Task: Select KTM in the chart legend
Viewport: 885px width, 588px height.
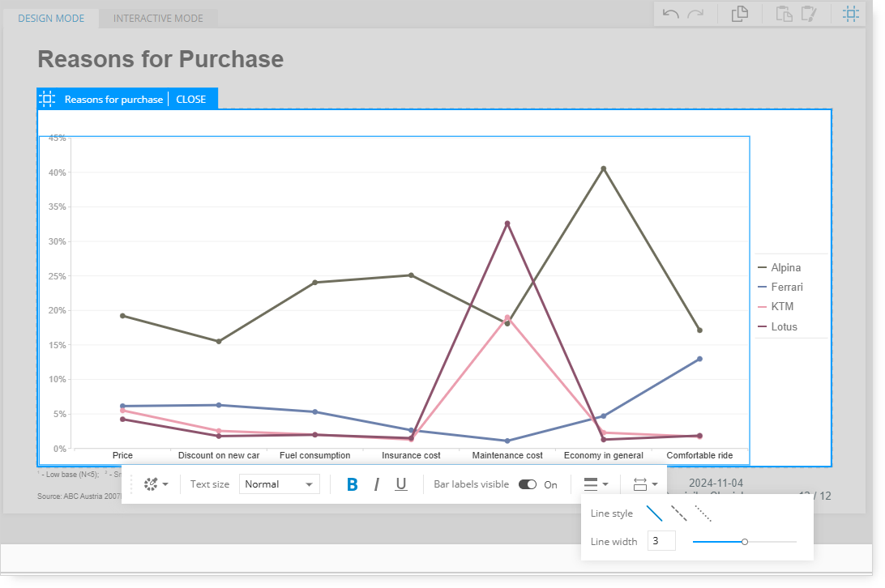Action: point(776,306)
